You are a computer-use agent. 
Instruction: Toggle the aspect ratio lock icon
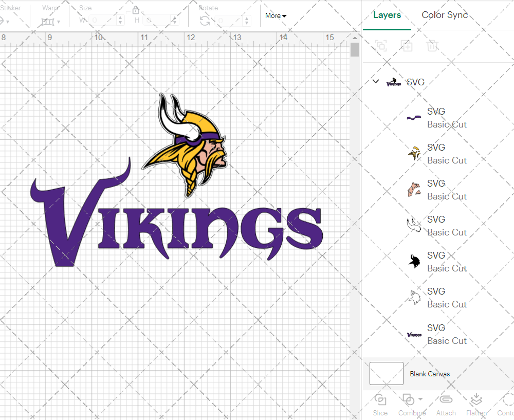(x=136, y=10)
